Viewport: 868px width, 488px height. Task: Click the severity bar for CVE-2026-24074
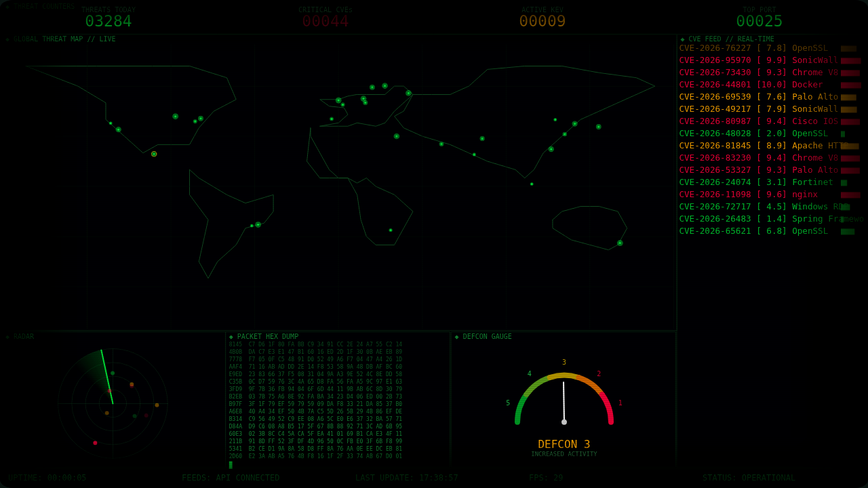pyautogui.click(x=844, y=183)
